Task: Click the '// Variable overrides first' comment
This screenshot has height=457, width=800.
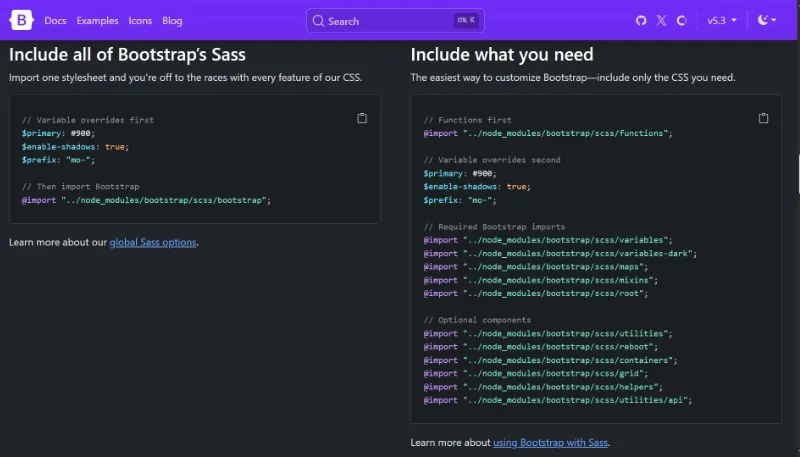Action: point(88,120)
